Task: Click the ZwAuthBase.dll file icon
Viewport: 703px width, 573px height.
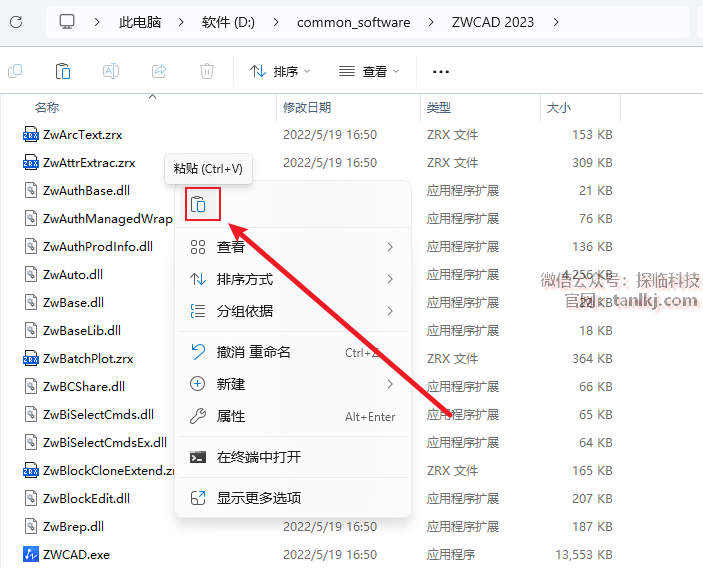Action: [30, 191]
